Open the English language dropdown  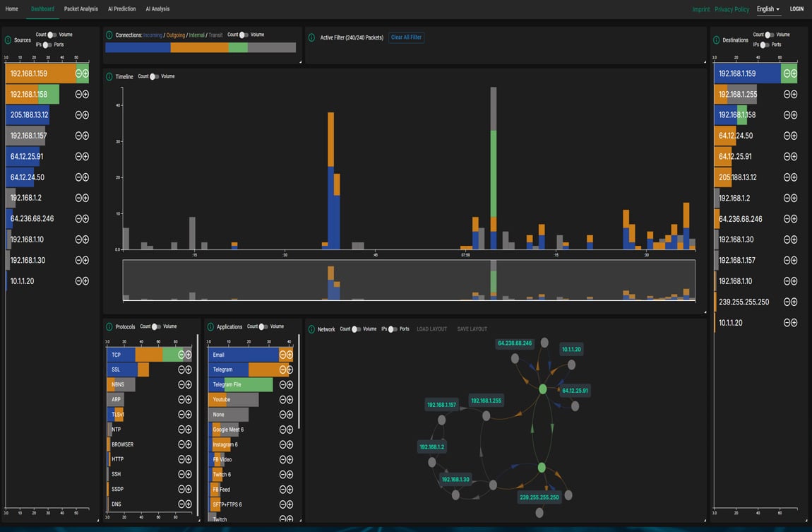(x=768, y=9)
